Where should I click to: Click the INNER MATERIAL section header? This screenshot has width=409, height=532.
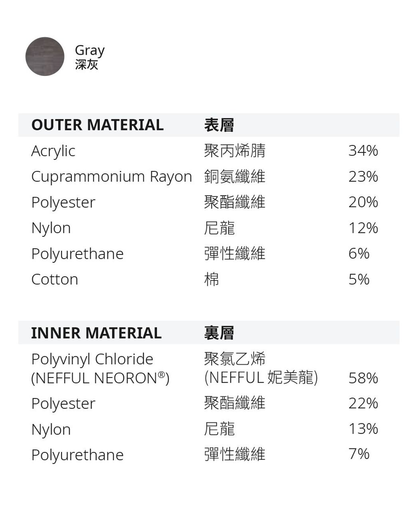tap(96, 333)
